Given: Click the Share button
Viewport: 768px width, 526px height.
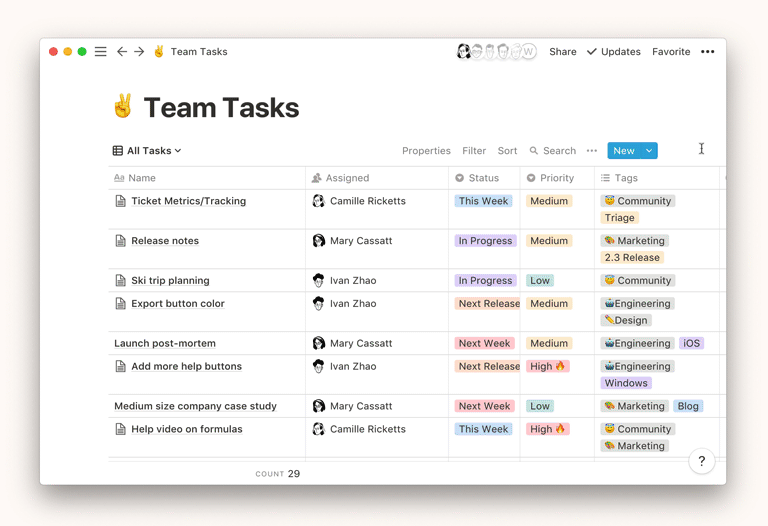Looking at the screenshot, I should click(562, 52).
